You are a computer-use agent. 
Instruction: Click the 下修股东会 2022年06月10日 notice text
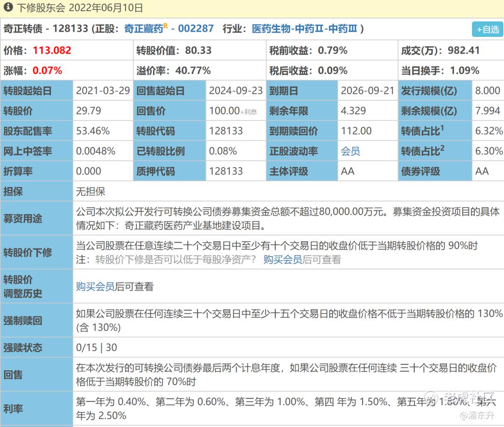(80, 7)
